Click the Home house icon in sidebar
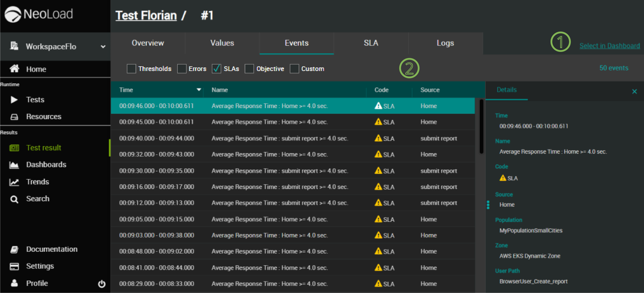The width and height of the screenshot is (644, 293). point(14,69)
